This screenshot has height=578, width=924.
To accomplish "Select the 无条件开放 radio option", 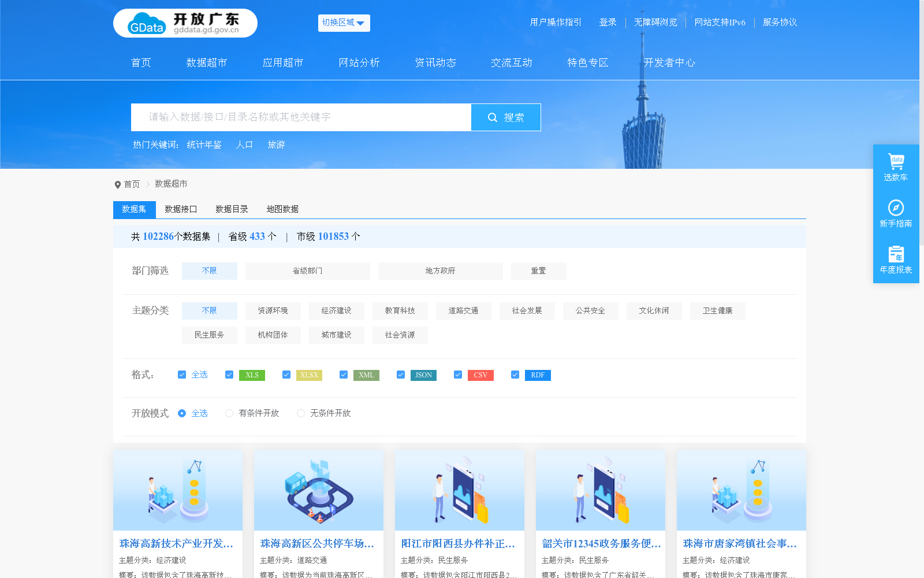I will click(x=300, y=413).
